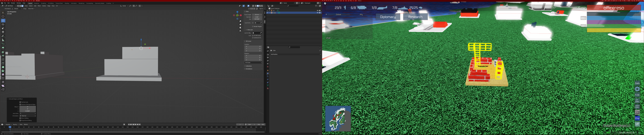Select the Measure tool

[x=3, y=40]
